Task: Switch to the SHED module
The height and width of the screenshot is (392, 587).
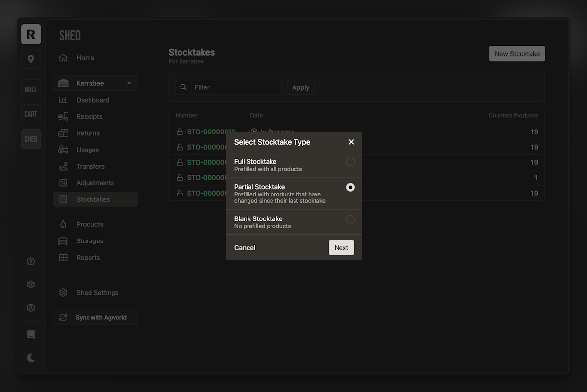Action: (x=30, y=139)
